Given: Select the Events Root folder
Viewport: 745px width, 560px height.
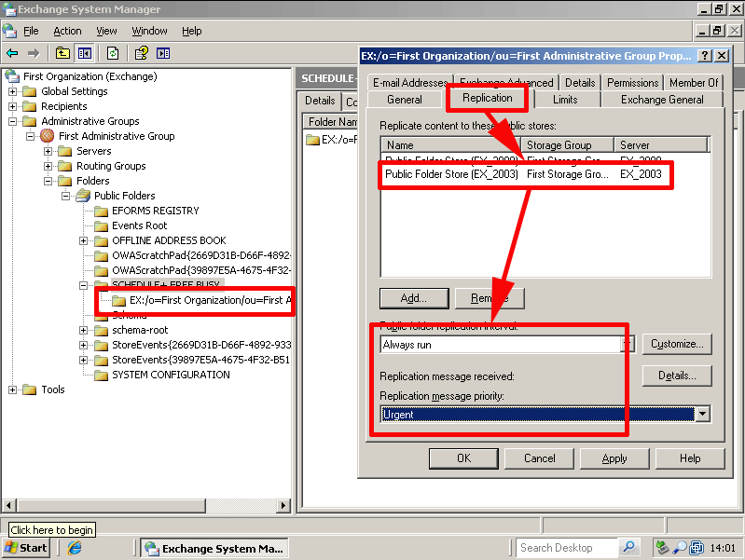Looking at the screenshot, I should (x=139, y=225).
